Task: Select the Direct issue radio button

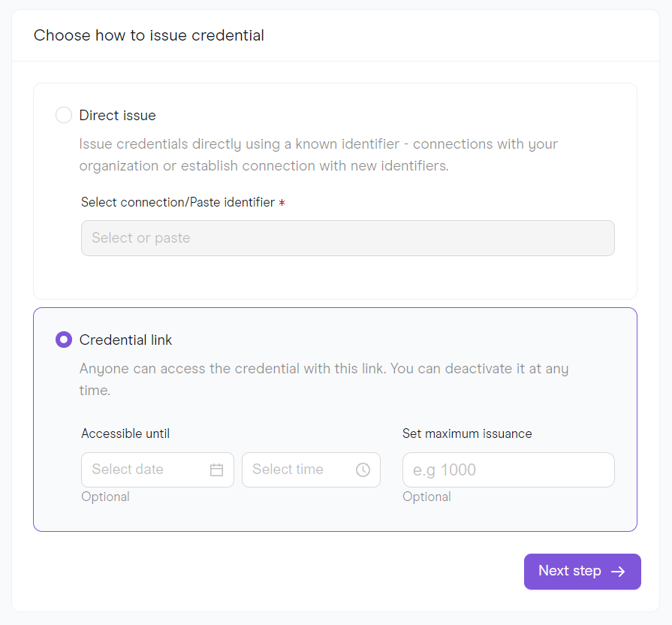Action: pyautogui.click(x=64, y=116)
